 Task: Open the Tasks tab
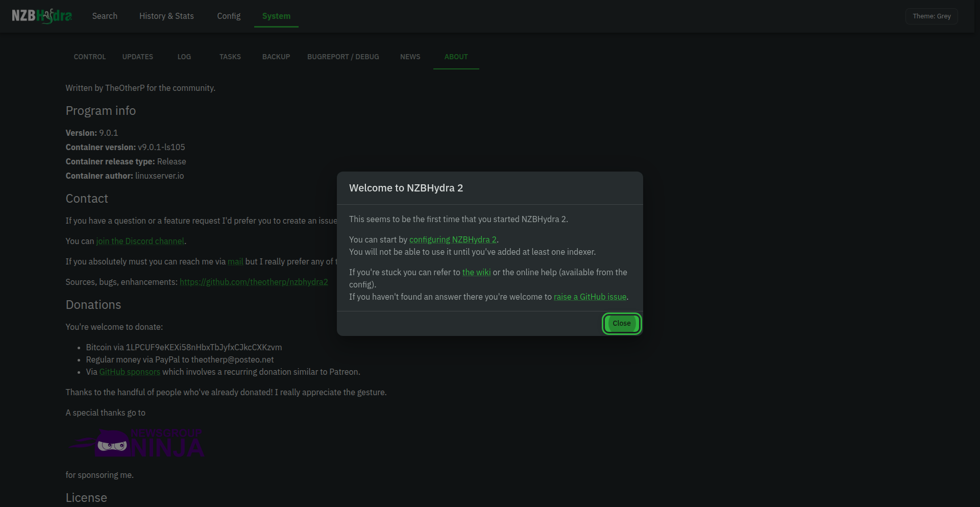tap(230, 57)
